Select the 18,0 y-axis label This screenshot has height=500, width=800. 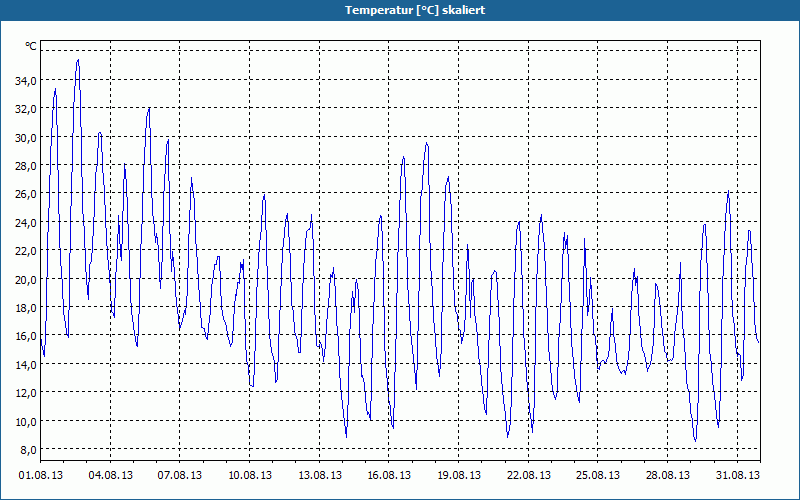(x=26, y=308)
